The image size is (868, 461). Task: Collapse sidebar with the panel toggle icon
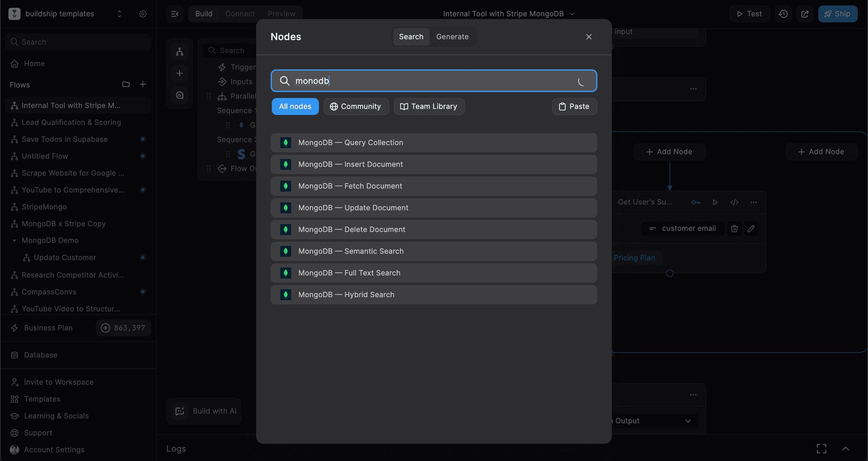(x=175, y=14)
